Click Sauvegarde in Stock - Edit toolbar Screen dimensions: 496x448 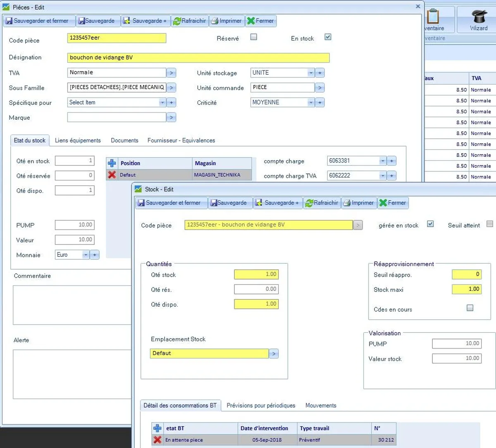click(230, 203)
